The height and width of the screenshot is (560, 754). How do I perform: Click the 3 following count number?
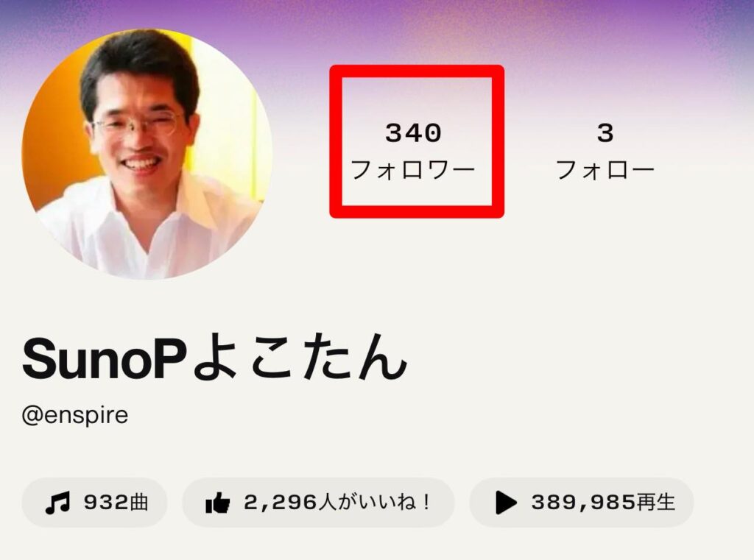(605, 133)
